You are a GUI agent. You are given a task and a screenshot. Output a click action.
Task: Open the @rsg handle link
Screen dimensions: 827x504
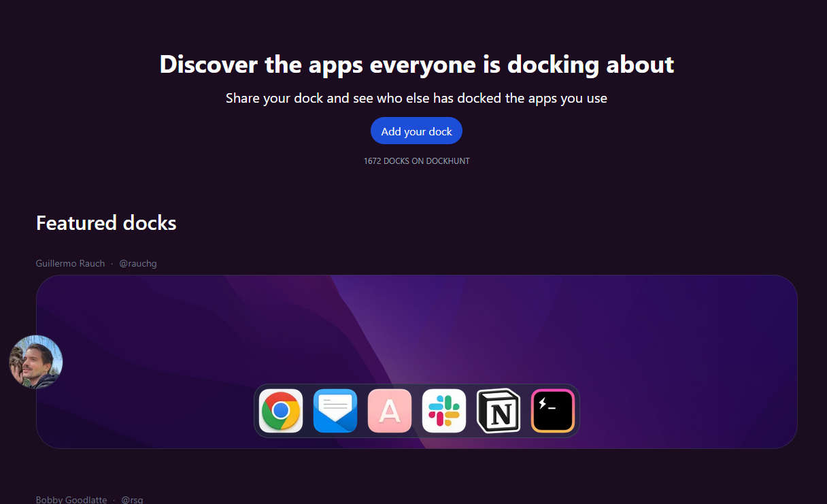click(x=132, y=500)
